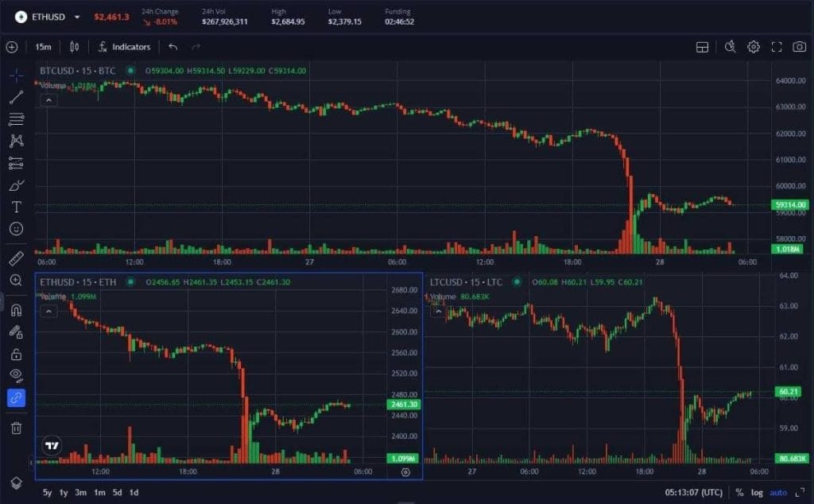
Task: Take a chart snapshot with the camera icon
Action: pyautogui.click(x=799, y=48)
